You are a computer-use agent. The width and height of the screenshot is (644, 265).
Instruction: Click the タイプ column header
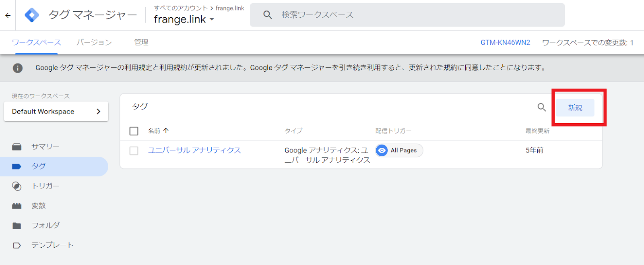(293, 131)
